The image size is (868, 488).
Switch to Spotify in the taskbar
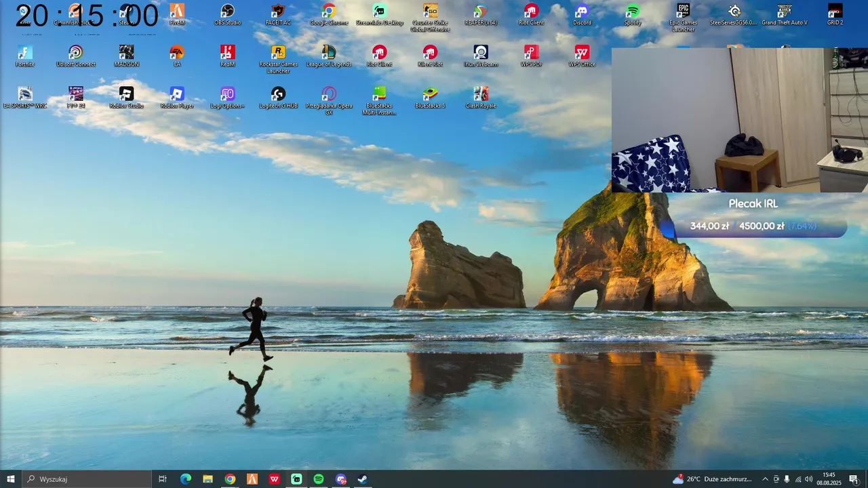point(319,479)
